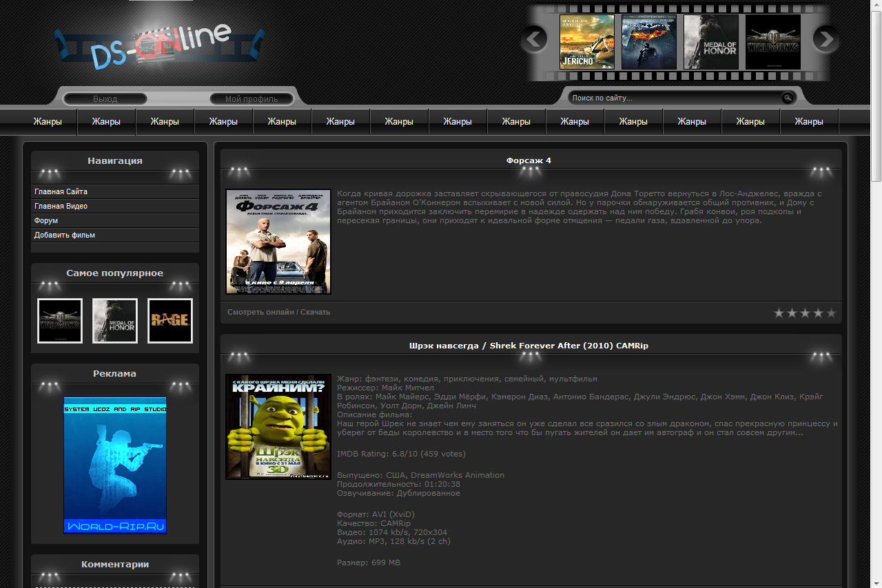Click the text Аудио: MP3, 128 kb/s (2 ch)
Image resolution: width=882 pixels, height=588 pixels.
(393, 541)
